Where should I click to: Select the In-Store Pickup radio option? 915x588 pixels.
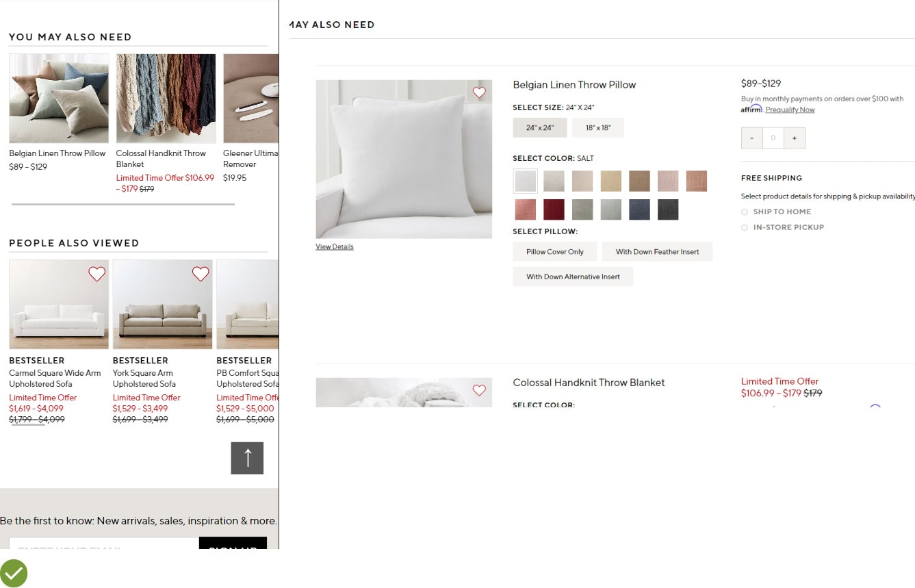point(745,227)
